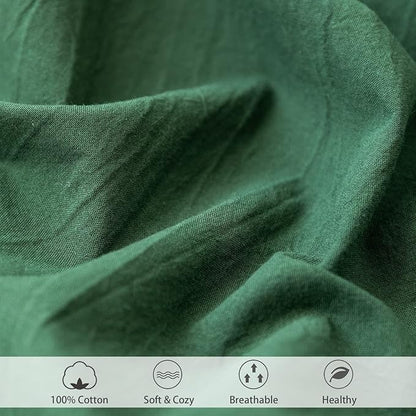Click the "Soft & Cozy" label
This screenshot has height=416, width=416.
click(169, 400)
